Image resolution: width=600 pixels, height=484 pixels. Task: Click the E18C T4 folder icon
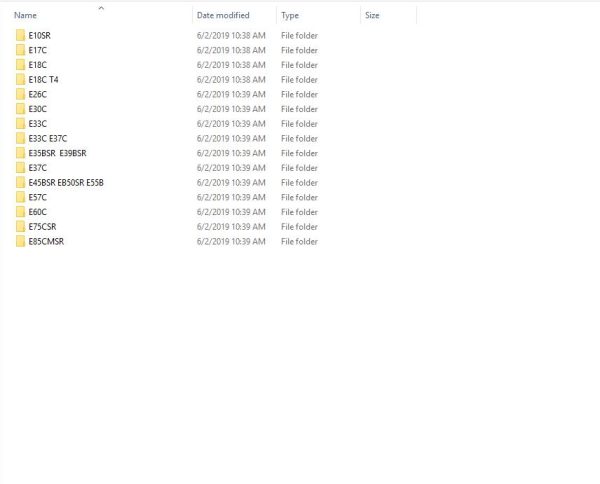click(x=21, y=80)
